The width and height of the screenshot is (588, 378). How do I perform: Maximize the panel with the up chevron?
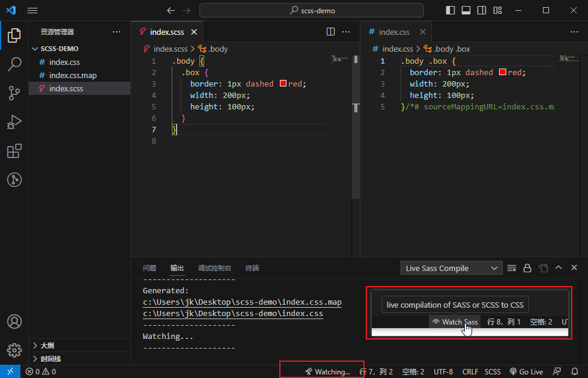[x=559, y=267]
